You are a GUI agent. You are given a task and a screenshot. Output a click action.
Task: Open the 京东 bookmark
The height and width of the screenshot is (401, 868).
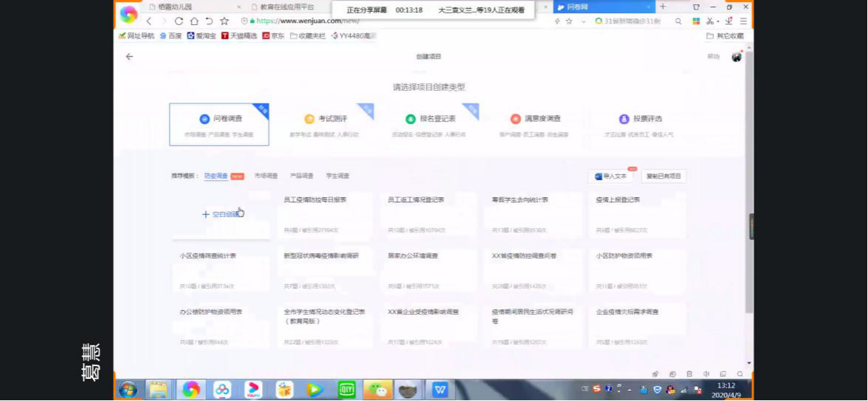(x=273, y=35)
